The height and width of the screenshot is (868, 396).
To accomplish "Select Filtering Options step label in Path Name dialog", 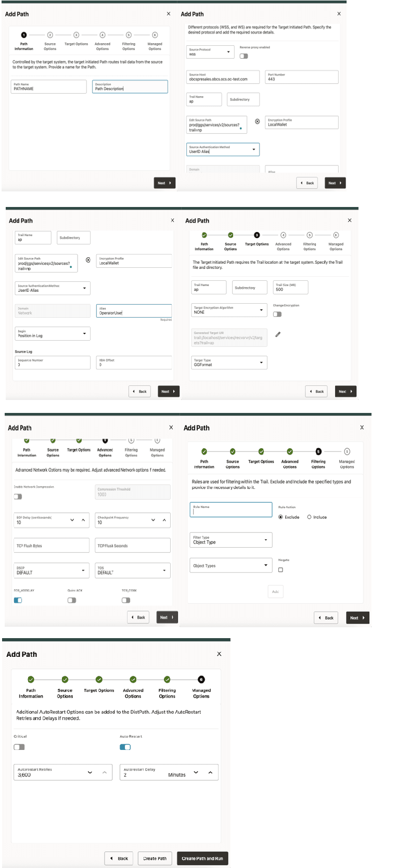I will coord(129,46).
